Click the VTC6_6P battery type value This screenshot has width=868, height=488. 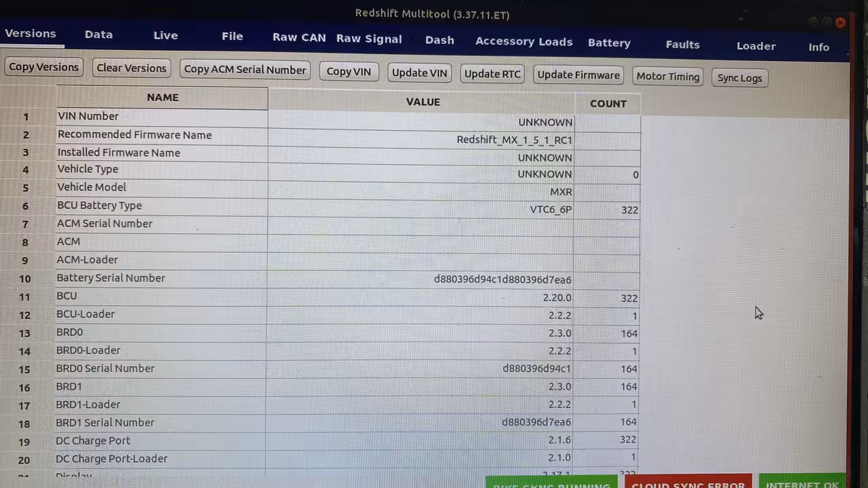click(x=551, y=209)
